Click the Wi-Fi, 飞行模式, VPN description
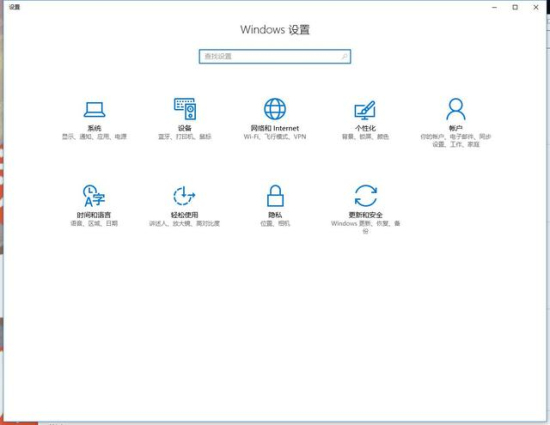The height and width of the screenshot is (425, 550). [275, 136]
